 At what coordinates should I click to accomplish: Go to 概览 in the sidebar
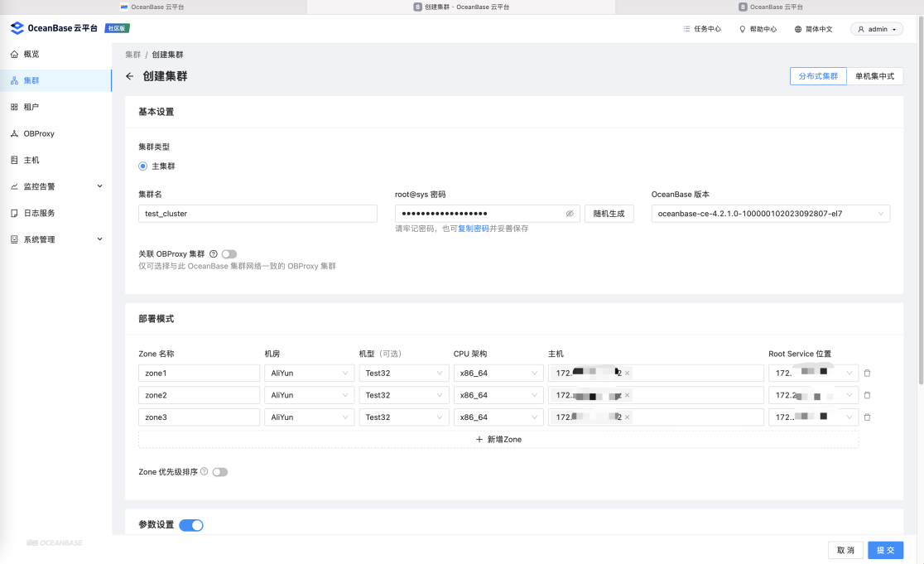[56, 54]
